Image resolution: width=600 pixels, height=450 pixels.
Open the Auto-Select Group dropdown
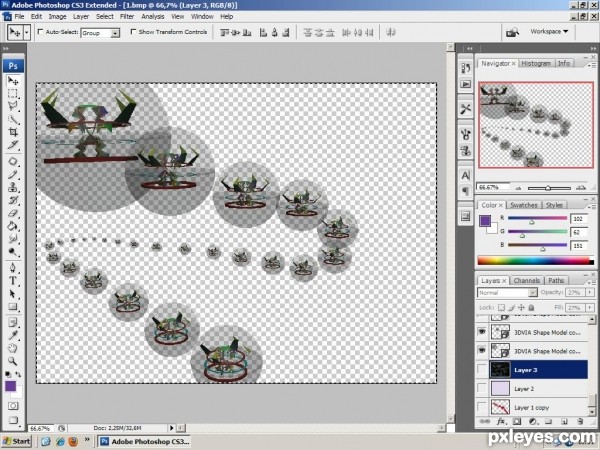[x=115, y=33]
